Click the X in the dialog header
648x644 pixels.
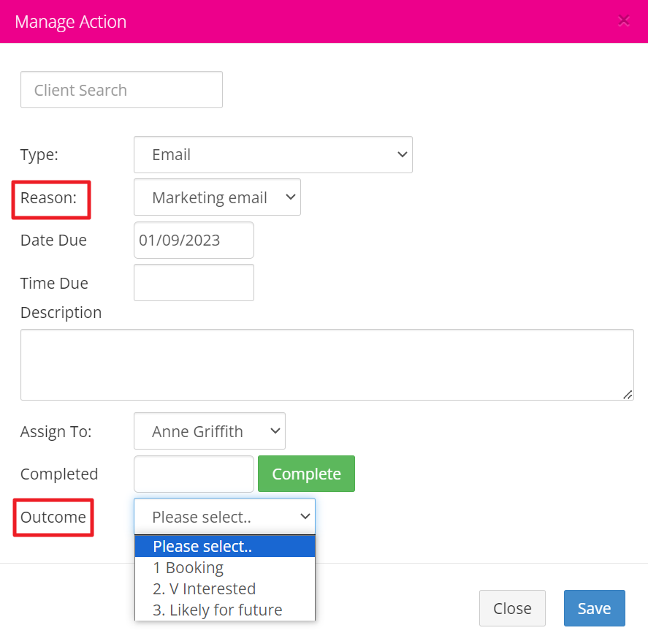[623, 20]
